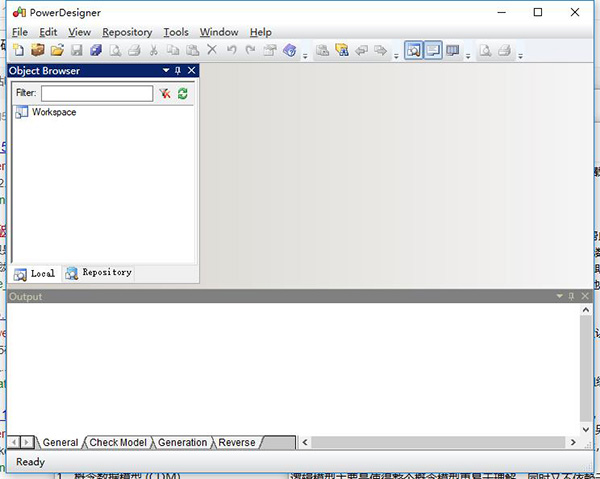
Task: Click the Print Preview icon next to Save All
Action: click(x=115, y=50)
